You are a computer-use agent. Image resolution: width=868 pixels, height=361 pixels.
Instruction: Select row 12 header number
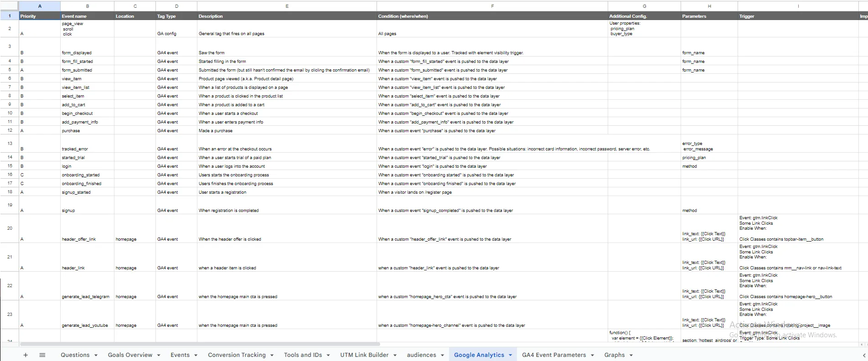tap(10, 130)
